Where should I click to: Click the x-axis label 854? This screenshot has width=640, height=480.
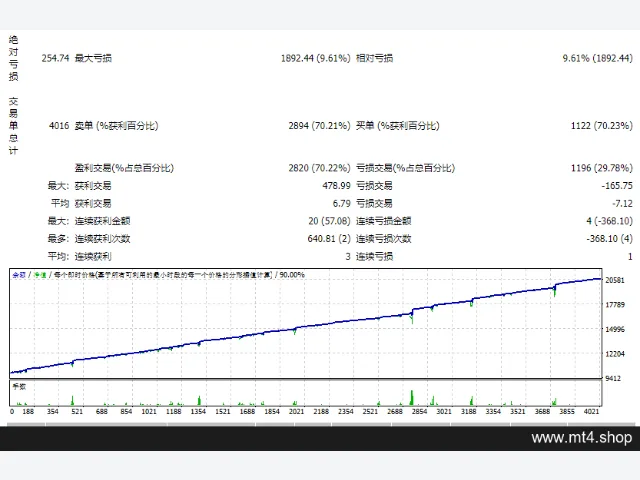point(126,411)
